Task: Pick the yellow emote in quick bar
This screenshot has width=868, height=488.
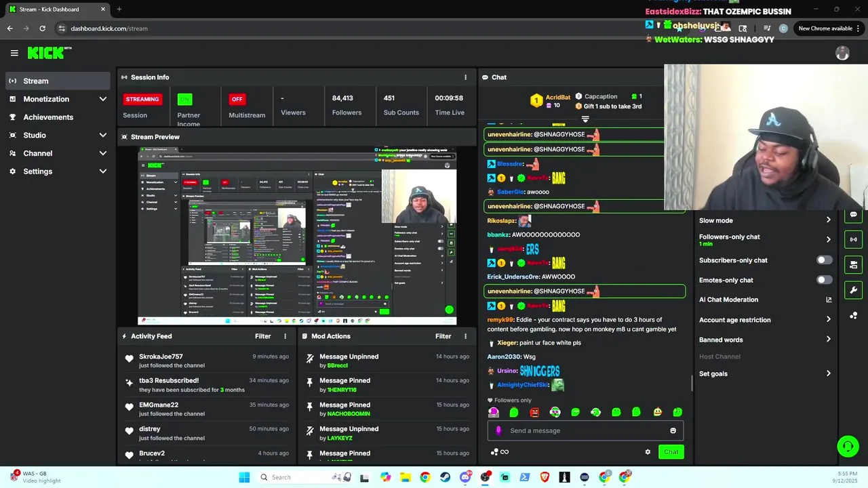Action: (x=657, y=412)
